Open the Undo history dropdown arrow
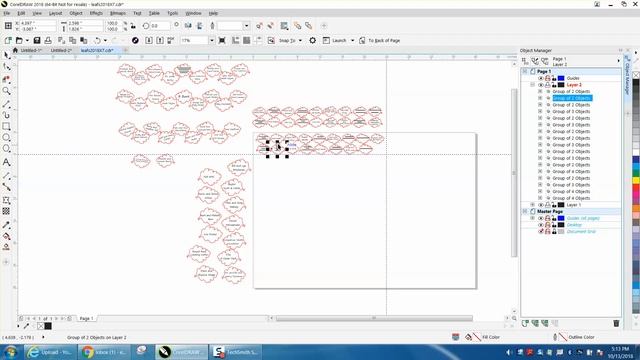Viewport: 640px width, 360px height. [105, 40]
